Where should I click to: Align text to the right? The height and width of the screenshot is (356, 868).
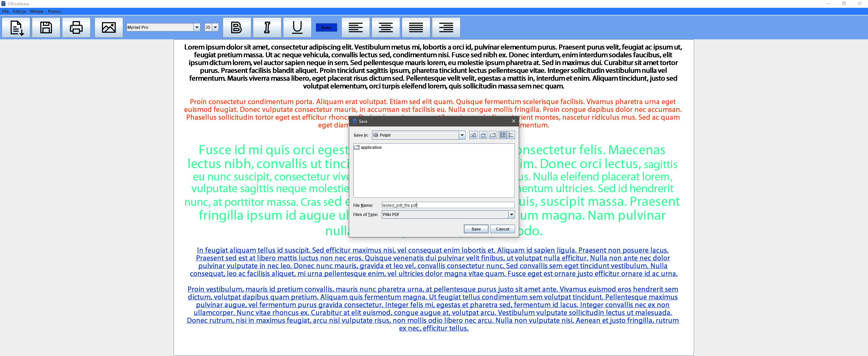click(x=446, y=27)
